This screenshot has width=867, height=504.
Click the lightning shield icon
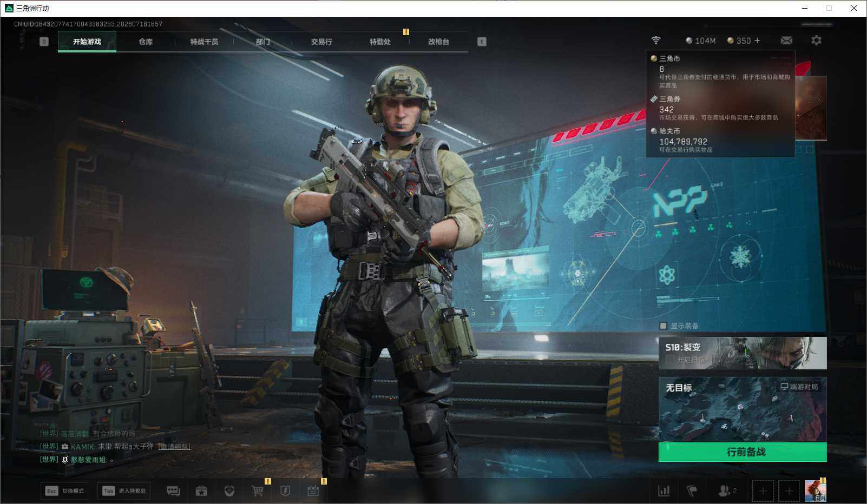[x=285, y=491]
